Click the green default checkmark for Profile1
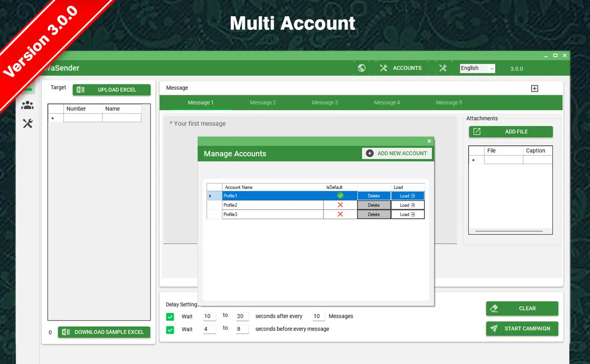 click(340, 196)
